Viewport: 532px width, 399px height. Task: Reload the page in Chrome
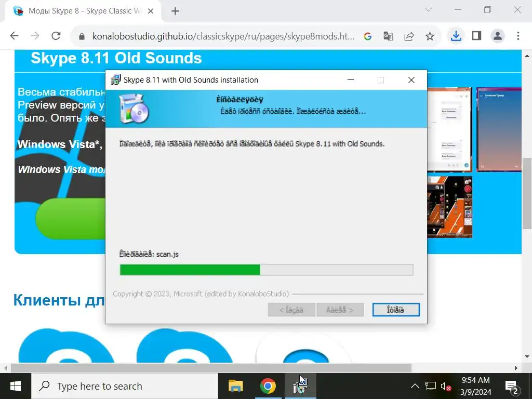(x=56, y=36)
